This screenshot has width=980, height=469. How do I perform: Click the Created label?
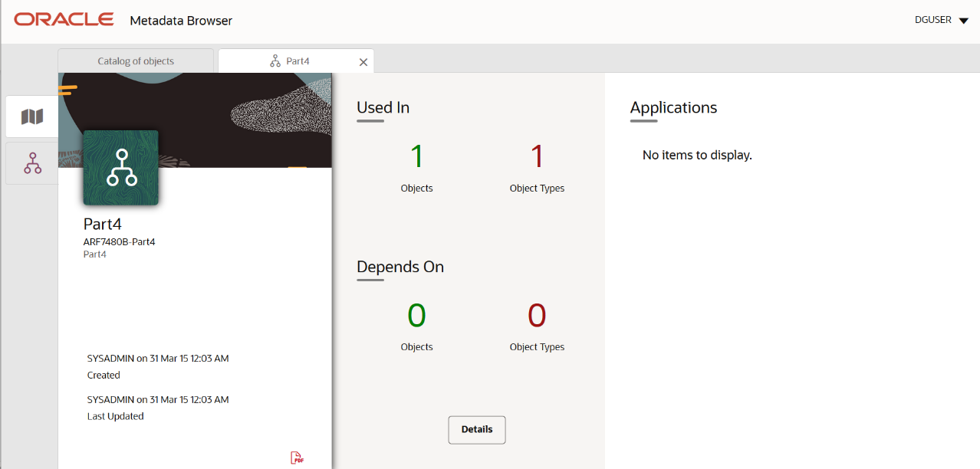[104, 376]
